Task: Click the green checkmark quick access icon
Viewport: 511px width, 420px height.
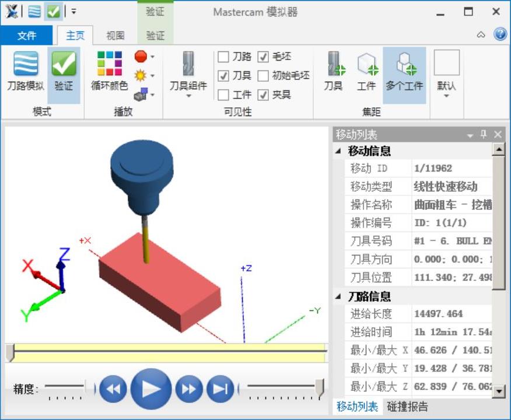Action: [x=54, y=12]
